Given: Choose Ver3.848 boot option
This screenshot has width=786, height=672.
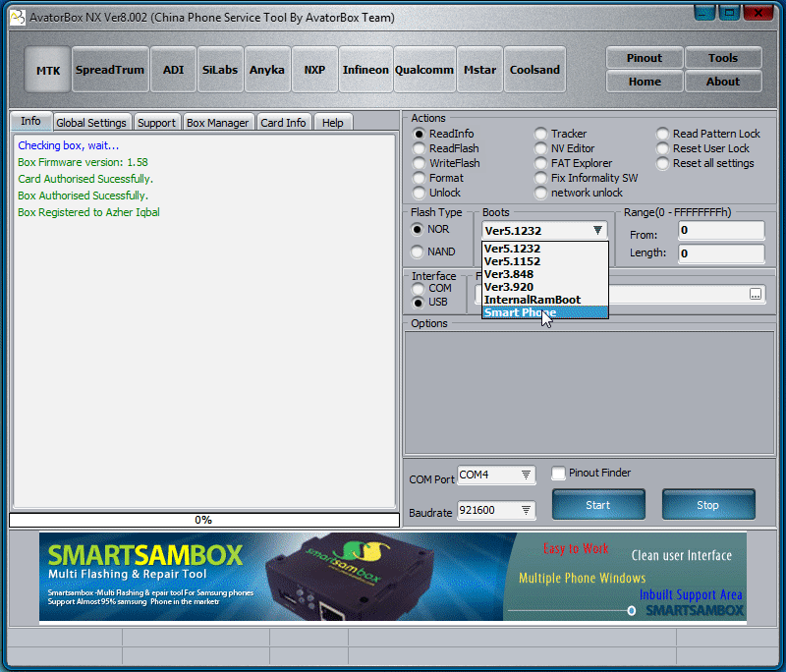Looking at the screenshot, I should coord(545,274).
